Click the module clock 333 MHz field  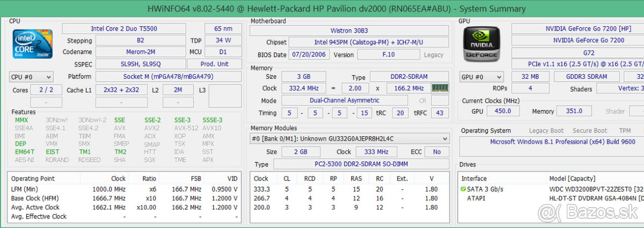click(x=377, y=152)
